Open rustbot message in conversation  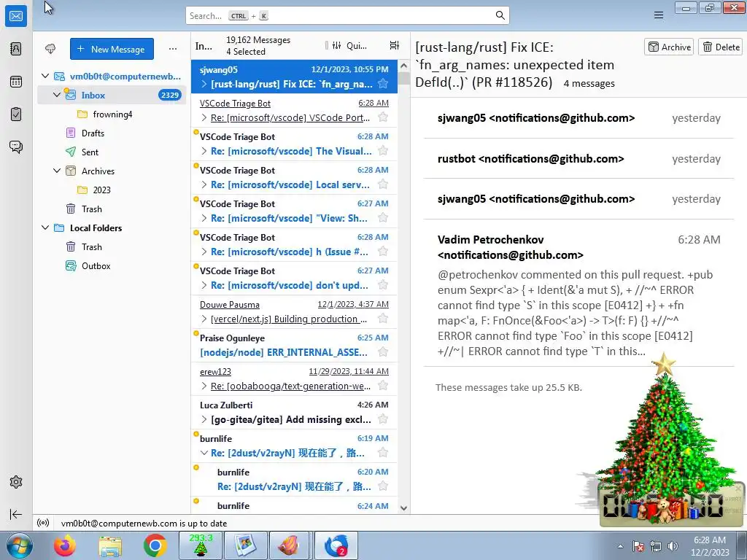578,158
